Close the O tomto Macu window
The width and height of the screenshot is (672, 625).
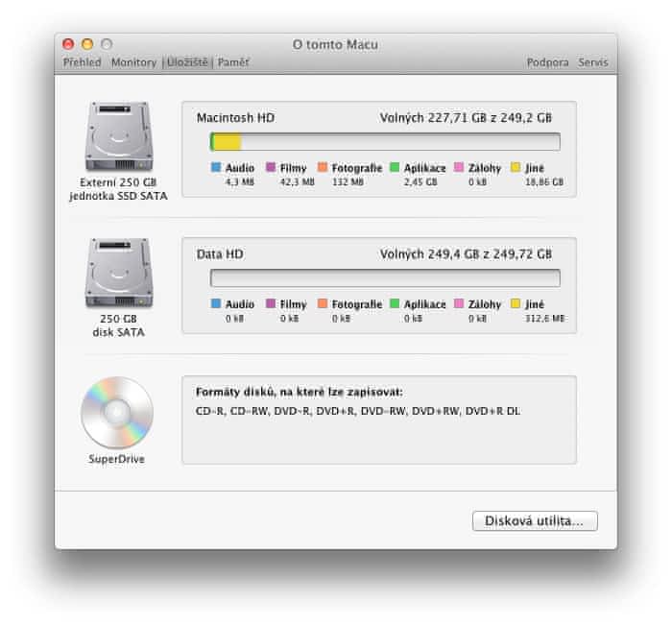pyautogui.click(x=68, y=44)
